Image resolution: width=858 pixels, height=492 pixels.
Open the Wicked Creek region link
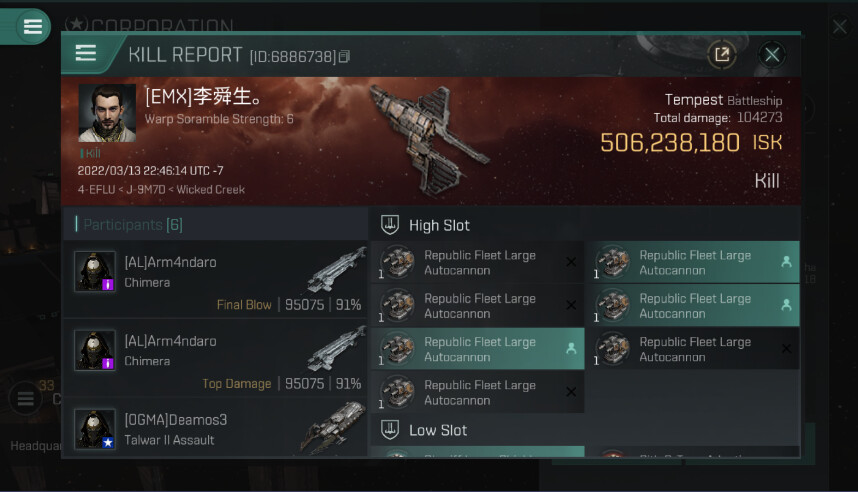(211, 189)
